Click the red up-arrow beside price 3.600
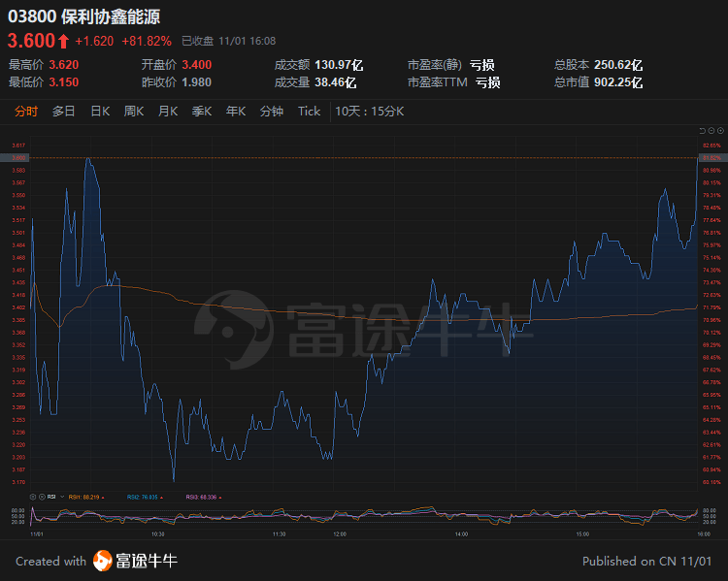 pos(64,42)
